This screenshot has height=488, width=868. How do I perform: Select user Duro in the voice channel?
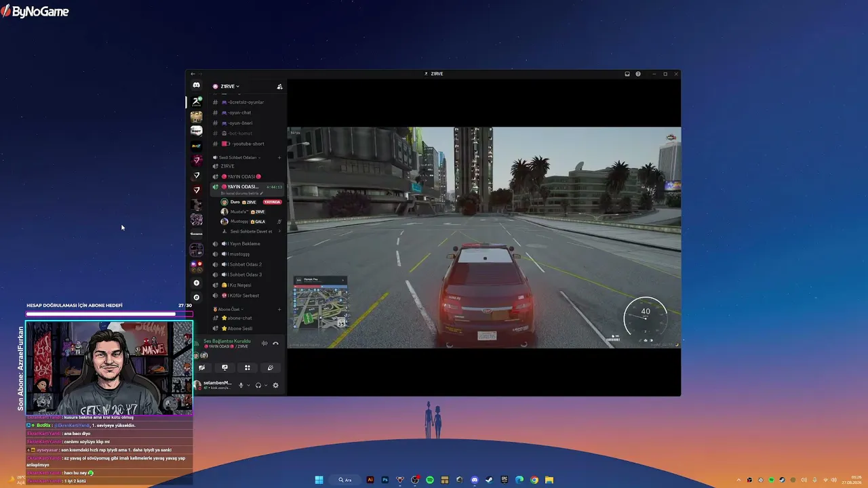point(252,202)
